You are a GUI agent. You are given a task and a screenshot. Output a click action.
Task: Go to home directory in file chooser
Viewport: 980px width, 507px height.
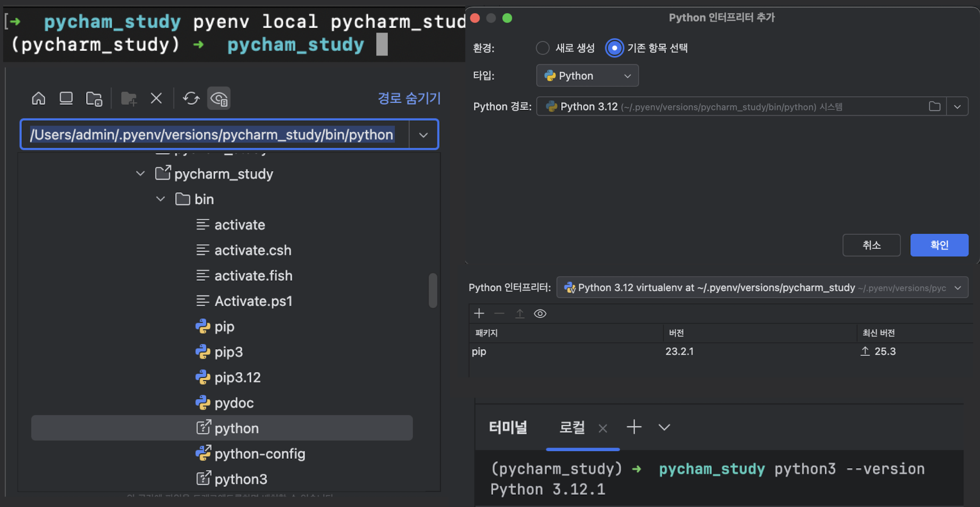pyautogui.click(x=38, y=98)
